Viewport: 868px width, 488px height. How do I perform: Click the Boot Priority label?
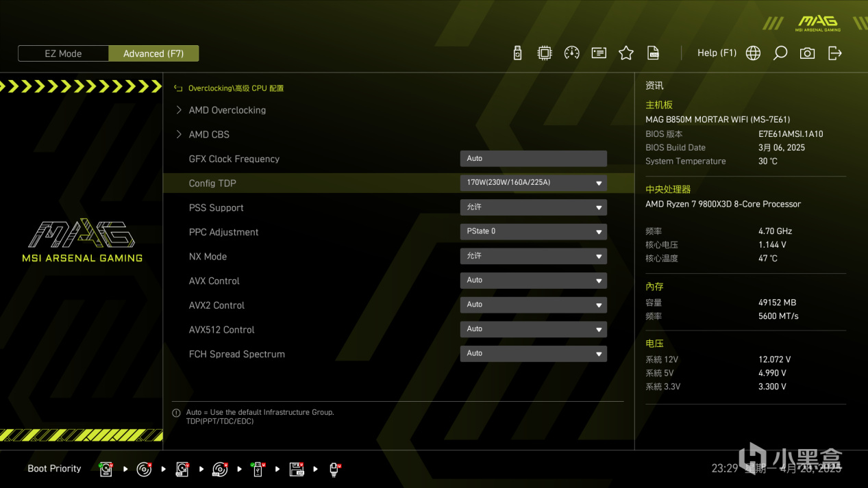pos(54,469)
